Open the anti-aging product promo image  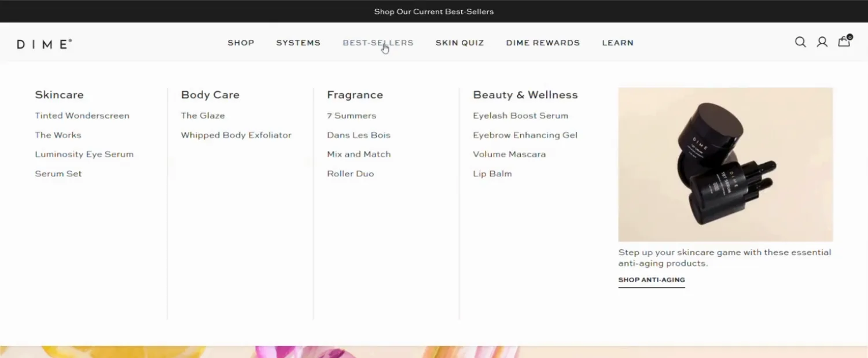(726, 164)
